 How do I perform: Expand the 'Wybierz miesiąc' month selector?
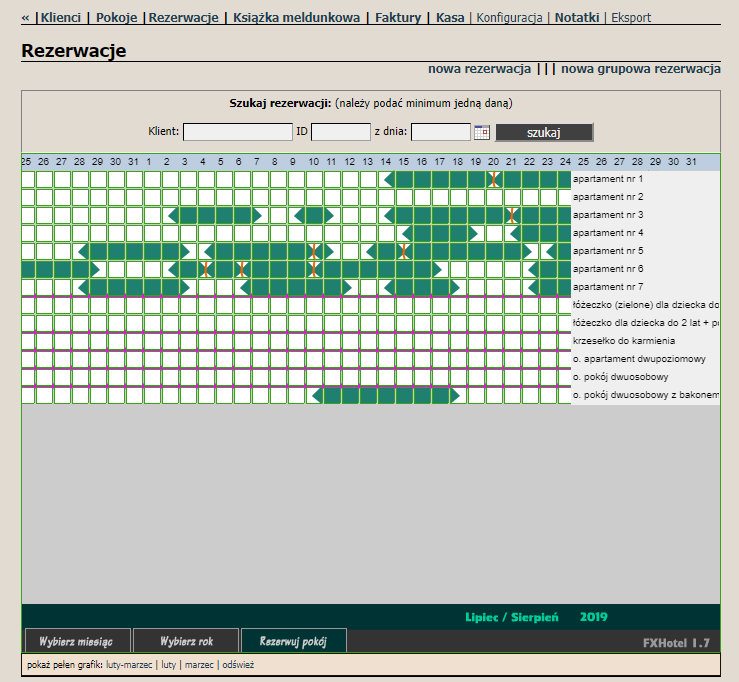(x=76, y=641)
